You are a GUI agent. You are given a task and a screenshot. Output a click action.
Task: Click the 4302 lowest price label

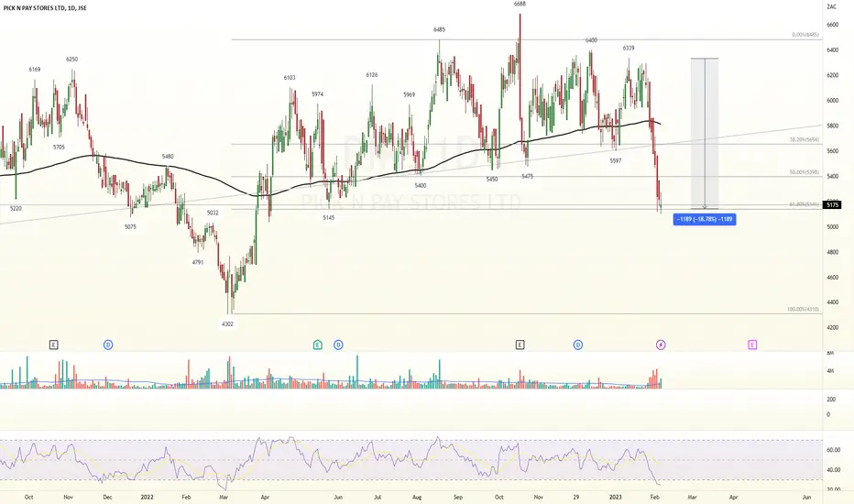[227, 323]
